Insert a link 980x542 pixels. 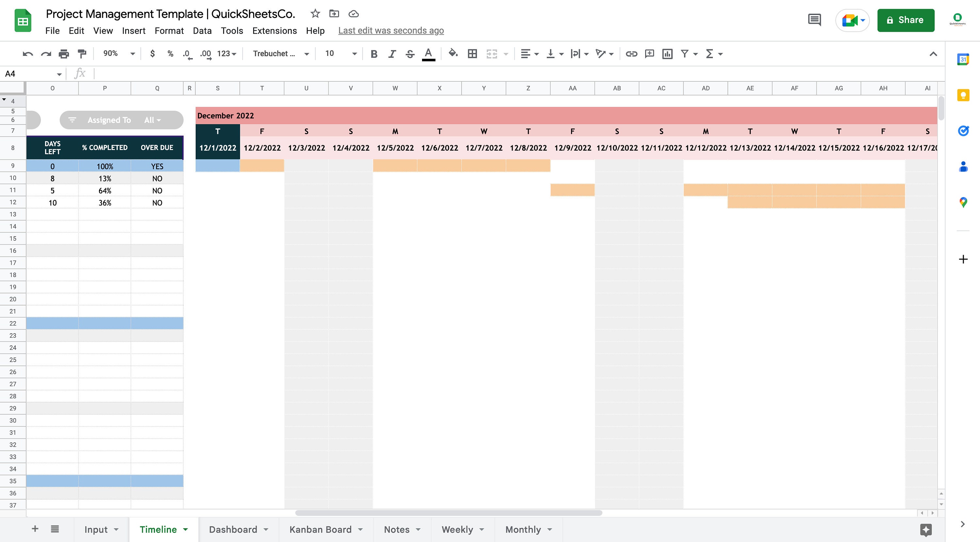[x=631, y=54]
